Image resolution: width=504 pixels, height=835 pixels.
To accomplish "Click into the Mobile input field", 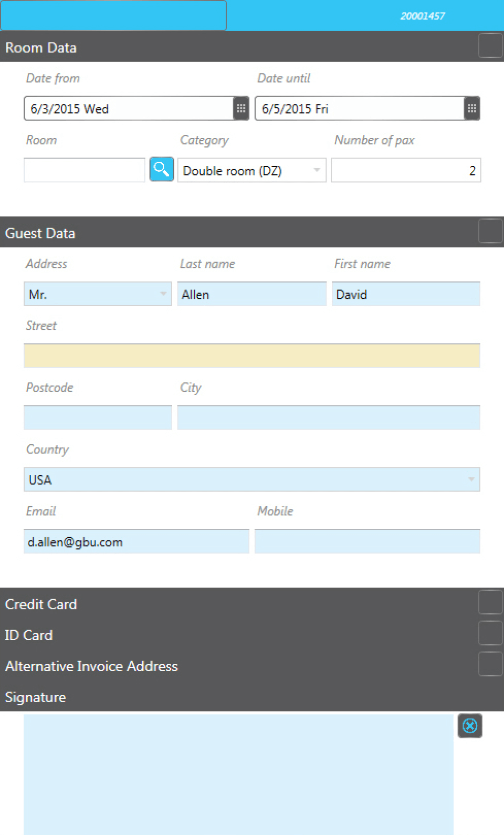I will (x=367, y=541).
